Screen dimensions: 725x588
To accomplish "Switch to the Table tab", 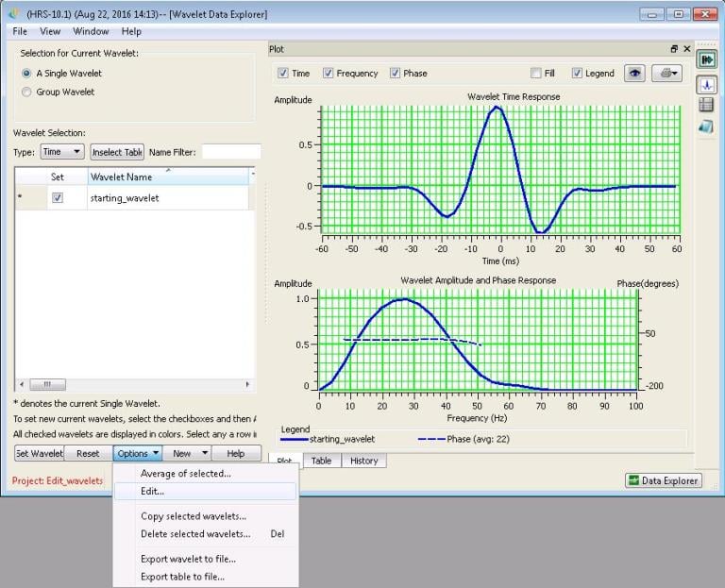I will 321,461.
